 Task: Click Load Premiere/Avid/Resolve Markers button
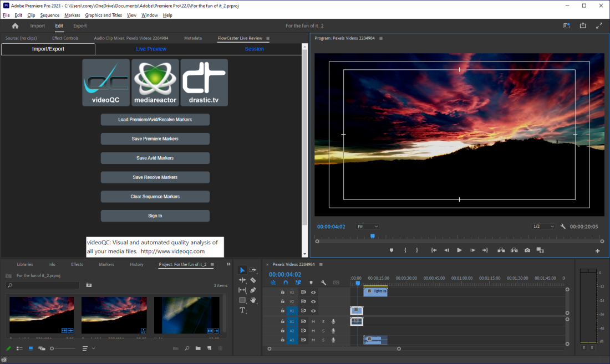tap(155, 120)
